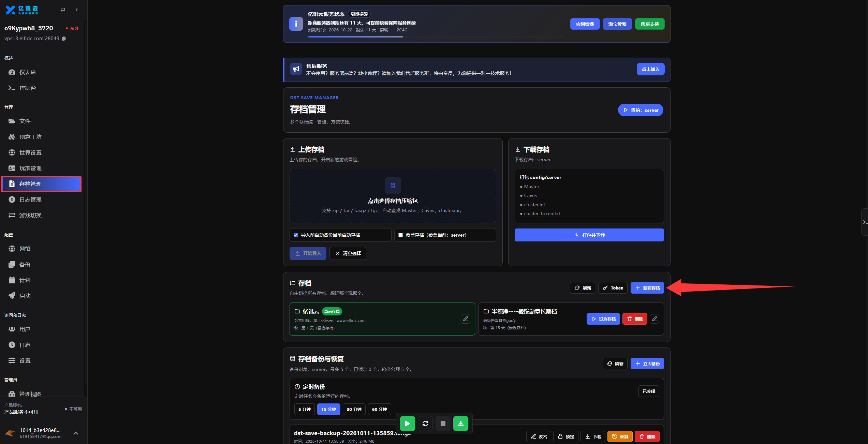868x444 pixels.
Task: Open the 计划 schedules page
Action: point(41,280)
